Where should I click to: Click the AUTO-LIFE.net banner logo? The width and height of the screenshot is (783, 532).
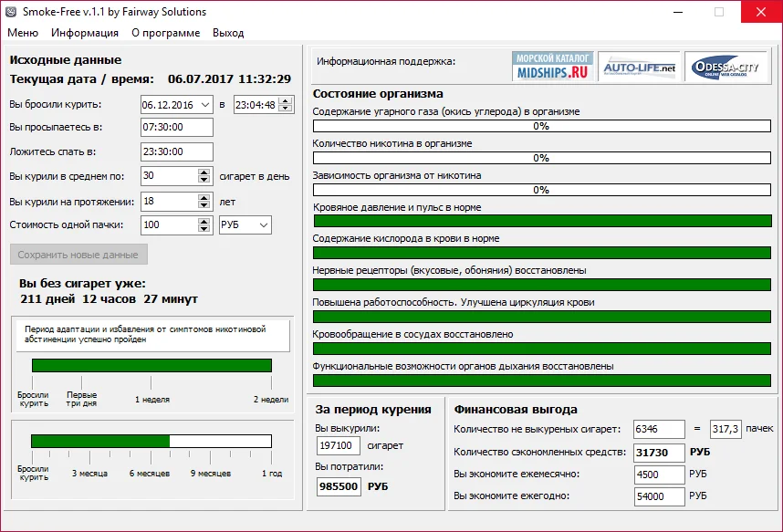[x=640, y=67]
